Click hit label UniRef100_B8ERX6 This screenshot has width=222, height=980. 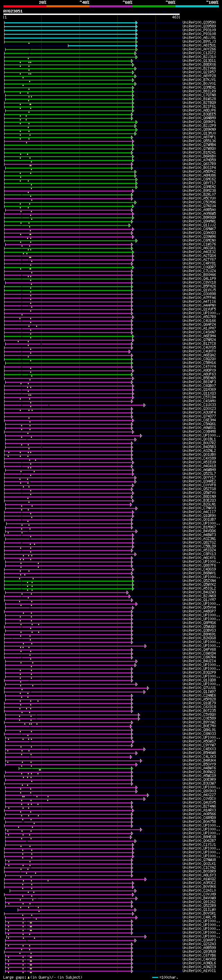click(199, 64)
